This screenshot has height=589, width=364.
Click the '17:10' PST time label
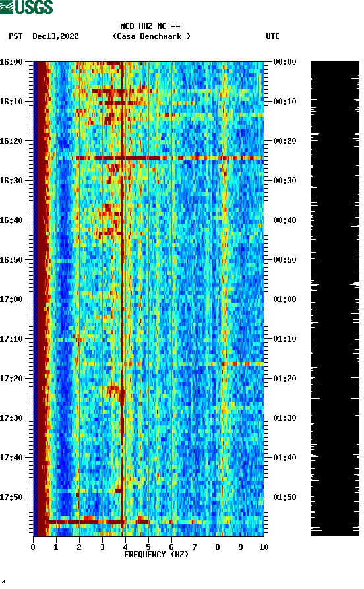pyautogui.click(x=11, y=339)
